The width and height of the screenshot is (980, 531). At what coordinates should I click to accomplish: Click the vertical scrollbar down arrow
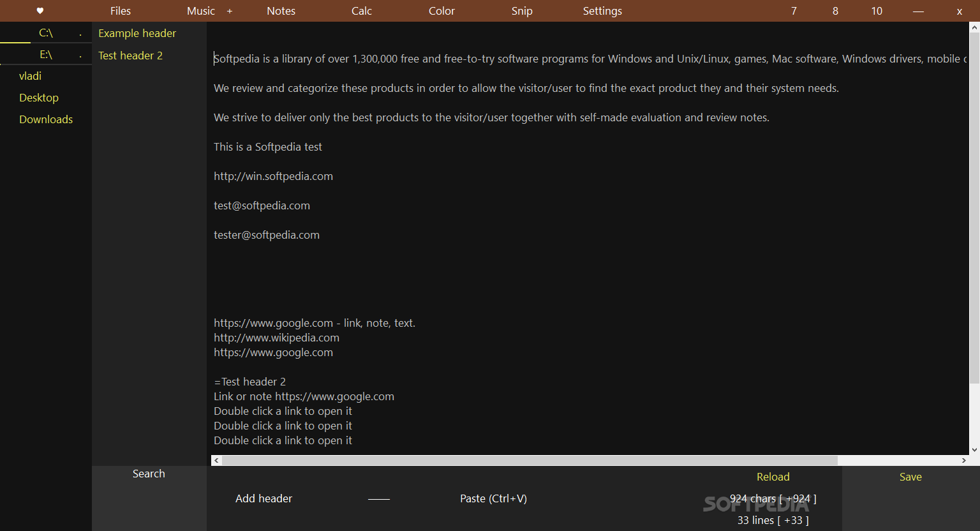pos(974,450)
